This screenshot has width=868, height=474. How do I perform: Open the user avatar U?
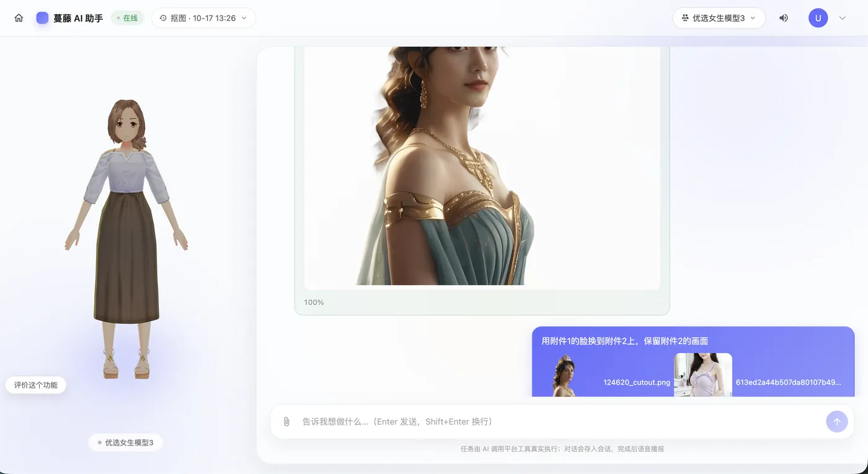pyautogui.click(x=818, y=18)
